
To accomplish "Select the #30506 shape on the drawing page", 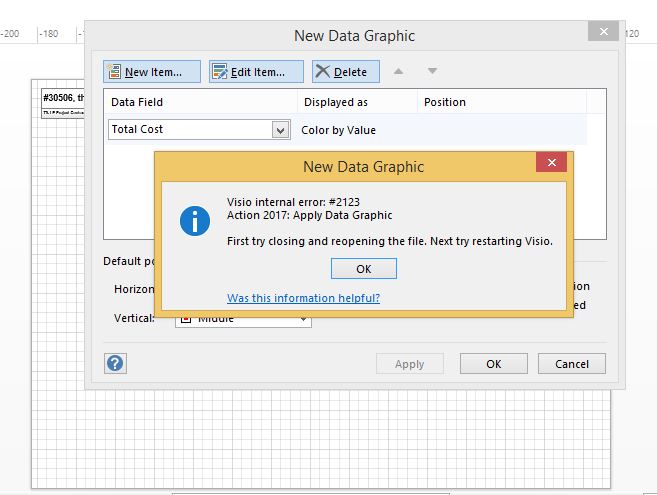I will tap(63, 103).
